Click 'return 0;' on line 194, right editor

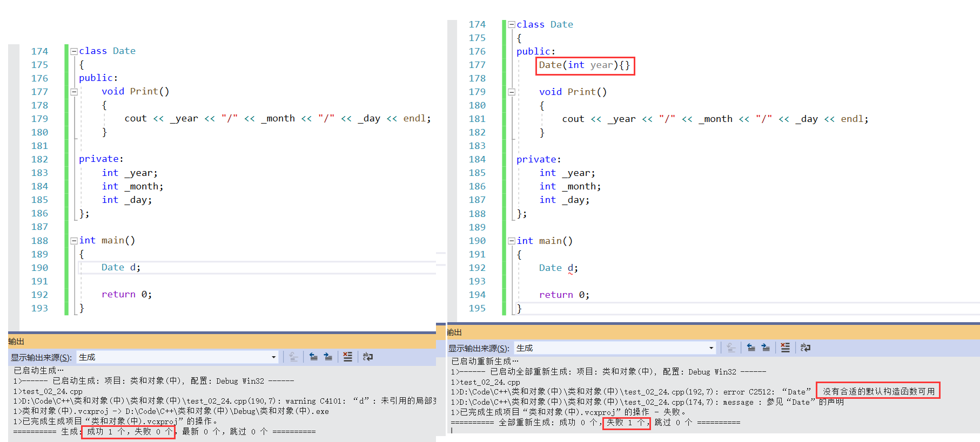tap(565, 295)
